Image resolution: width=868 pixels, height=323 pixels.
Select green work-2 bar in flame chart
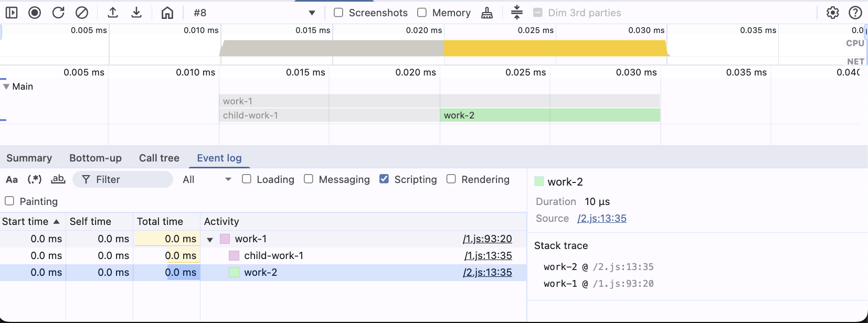[x=550, y=115]
